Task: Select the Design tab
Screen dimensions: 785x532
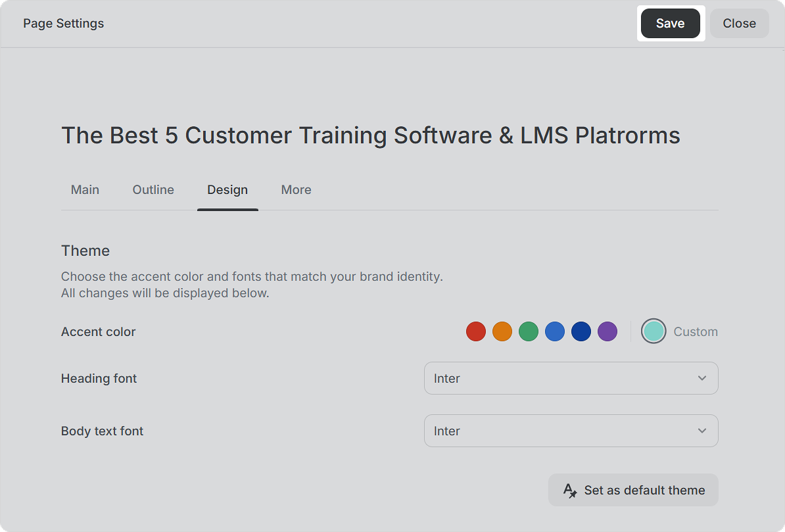Action: tap(227, 190)
